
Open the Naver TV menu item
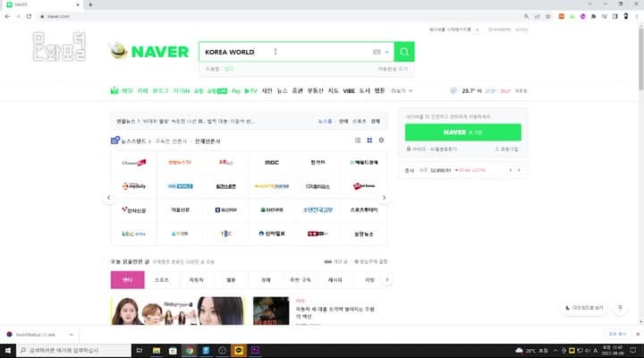point(250,90)
